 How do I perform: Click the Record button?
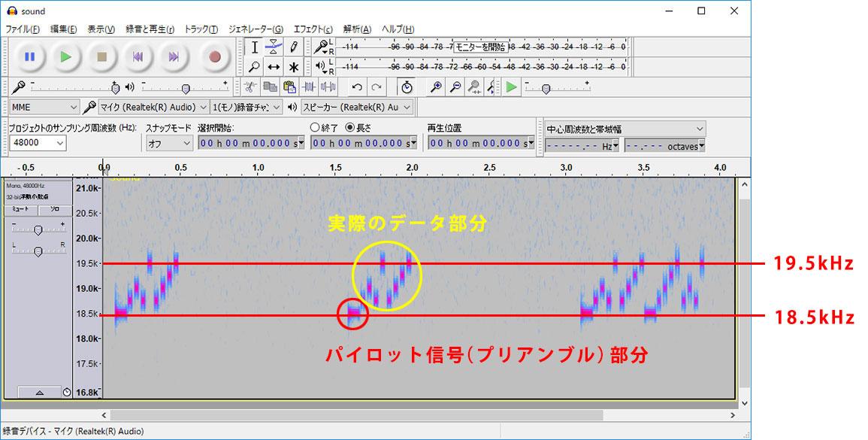[x=215, y=56]
